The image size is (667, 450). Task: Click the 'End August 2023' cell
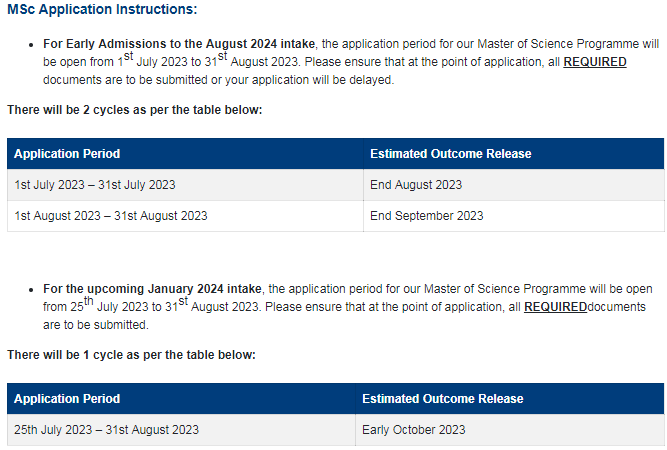tap(416, 185)
